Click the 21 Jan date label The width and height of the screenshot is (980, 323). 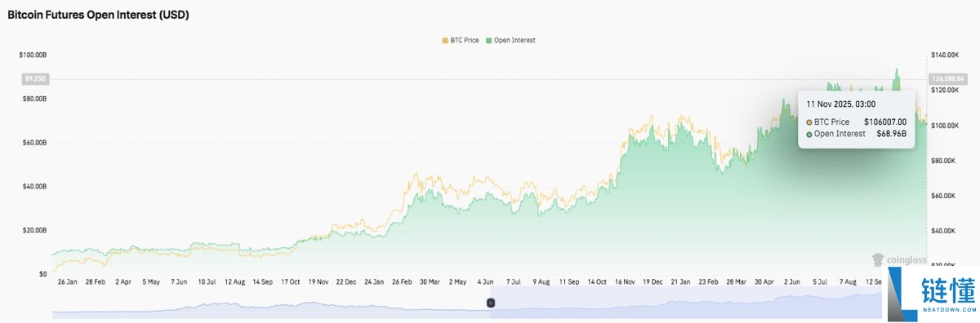point(680,281)
